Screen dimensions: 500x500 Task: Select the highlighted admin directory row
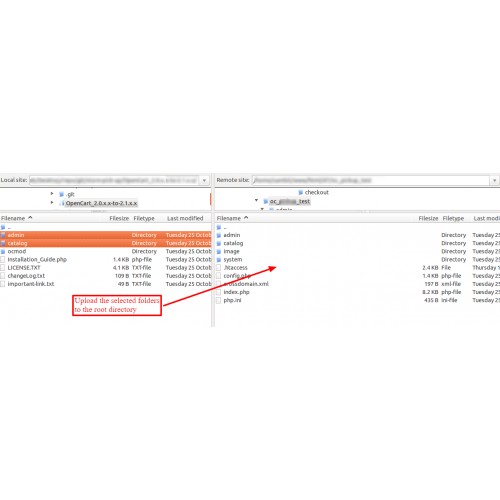[x=105, y=235]
